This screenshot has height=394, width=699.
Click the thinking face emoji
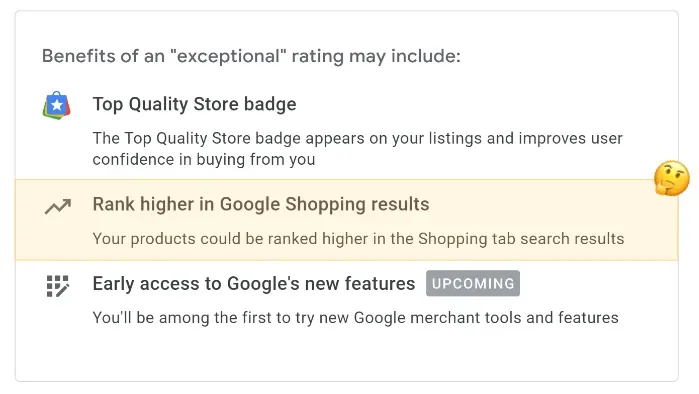coord(672,178)
